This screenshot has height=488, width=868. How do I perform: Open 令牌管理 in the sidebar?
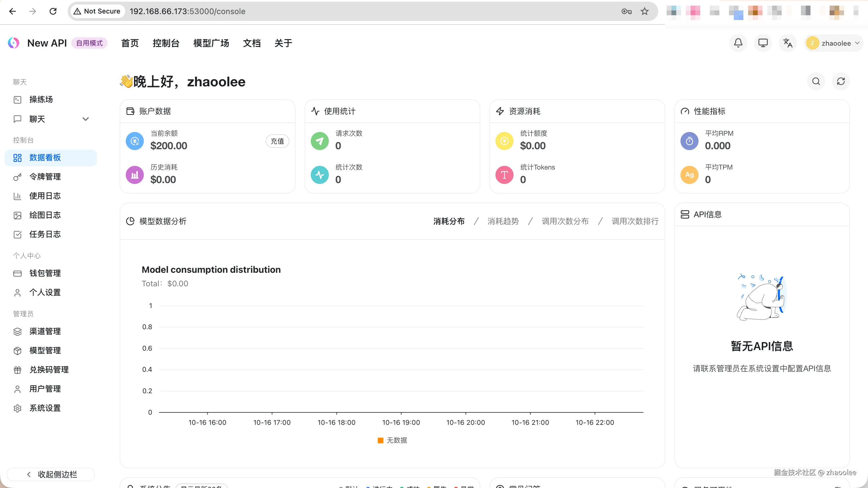click(45, 177)
